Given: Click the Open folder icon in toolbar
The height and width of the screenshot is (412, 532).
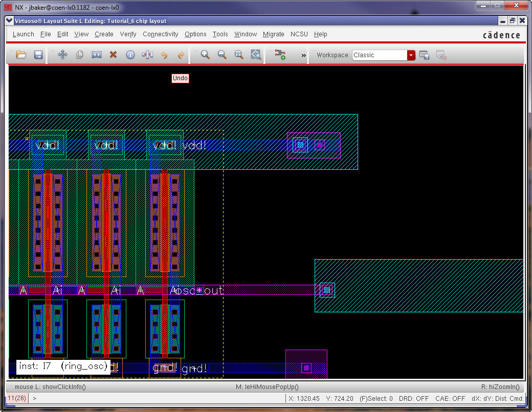Looking at the screenshot, I should pyautogui.click(x=21, y=55).
